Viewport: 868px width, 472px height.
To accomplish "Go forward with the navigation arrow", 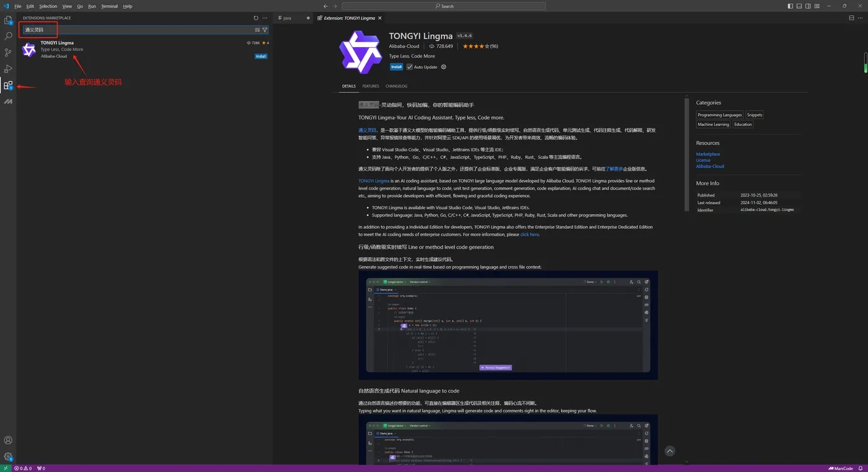I will pyautogui.click(x=335, y=6).
